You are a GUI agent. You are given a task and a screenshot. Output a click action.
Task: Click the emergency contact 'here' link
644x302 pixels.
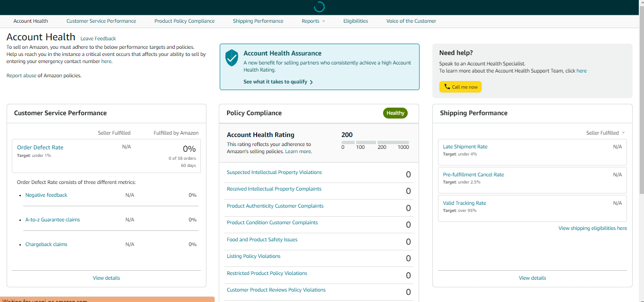tap(106, 61)
